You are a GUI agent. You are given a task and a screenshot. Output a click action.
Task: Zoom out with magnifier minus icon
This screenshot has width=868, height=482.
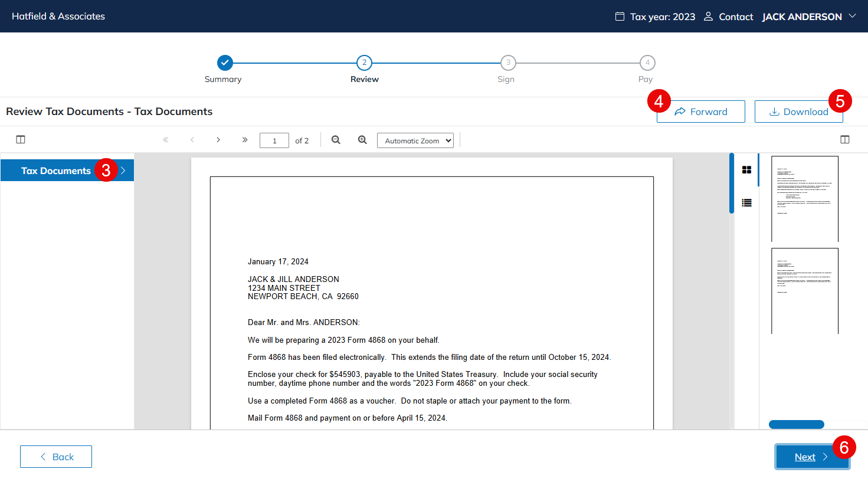(336, 140)
